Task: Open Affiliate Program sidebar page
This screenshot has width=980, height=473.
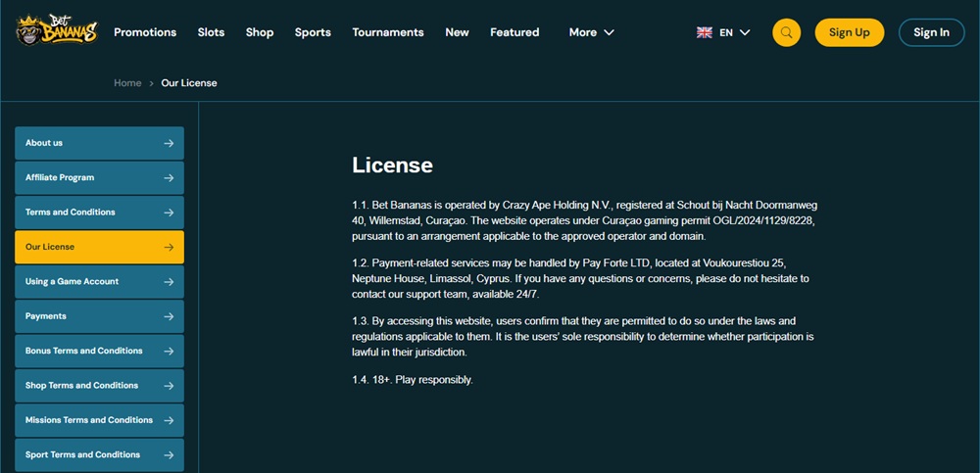Action: coord(99,178)
